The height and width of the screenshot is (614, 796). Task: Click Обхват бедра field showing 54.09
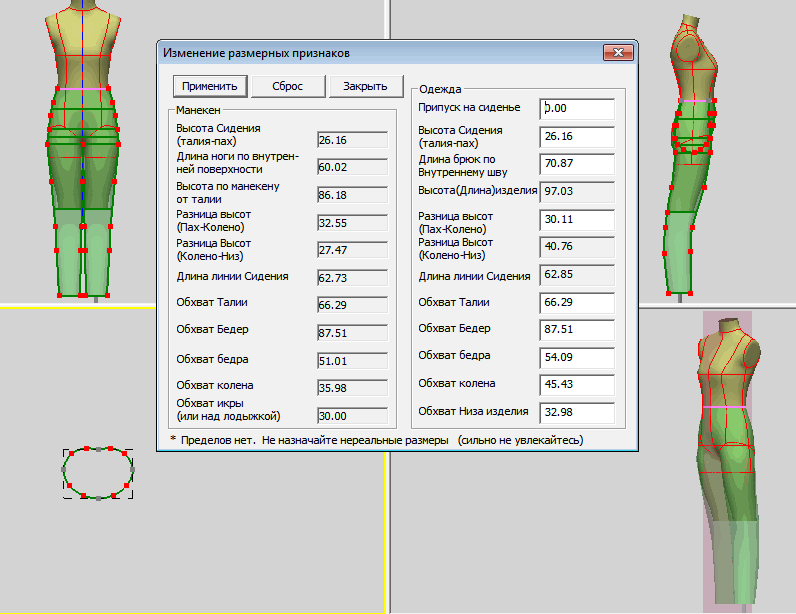pyautogui.click(x=577, y=357)
